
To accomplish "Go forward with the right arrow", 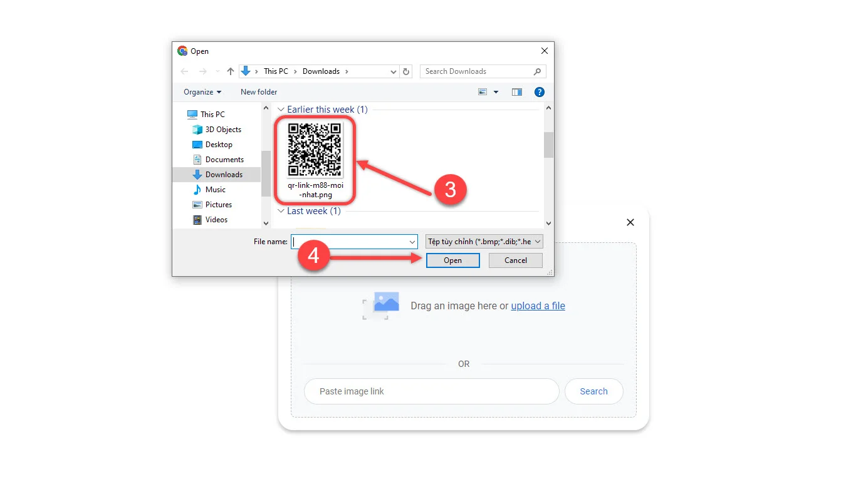I will click(202, 71).
